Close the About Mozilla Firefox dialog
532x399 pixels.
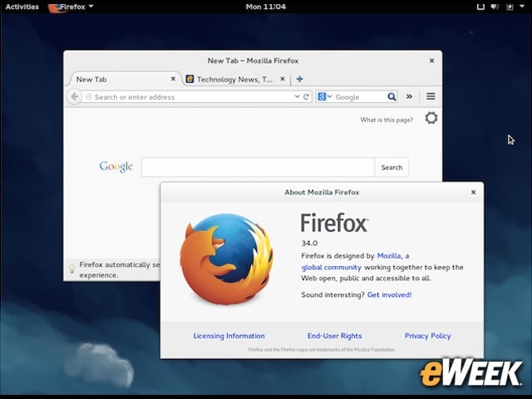pyautogui.click(x=473, y=192)
